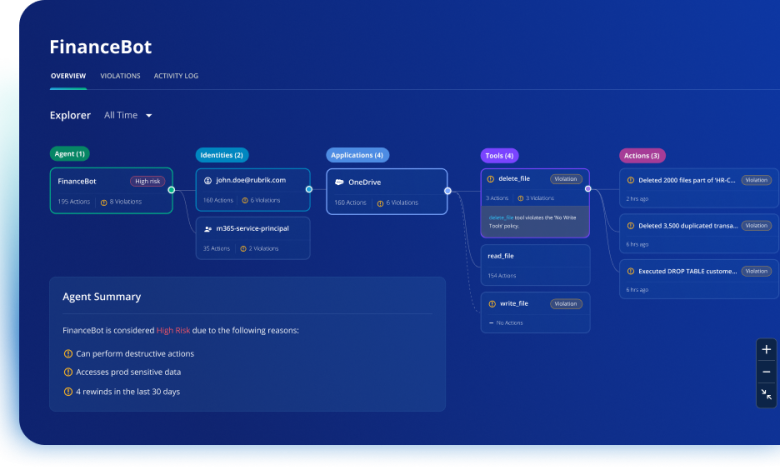Switch to the Overview tab
This screenshot has width=780, height=470.
pos(68,76)
